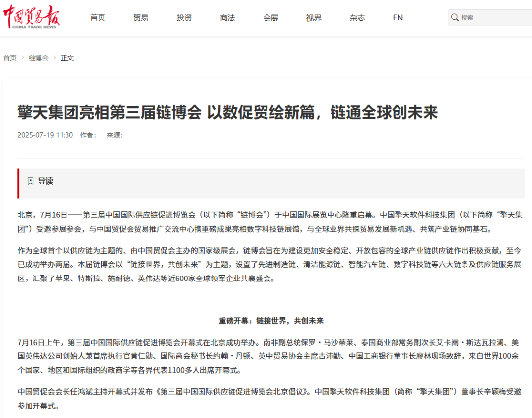Click the paragraph starting 北京,7月16日

coord(270,222)
